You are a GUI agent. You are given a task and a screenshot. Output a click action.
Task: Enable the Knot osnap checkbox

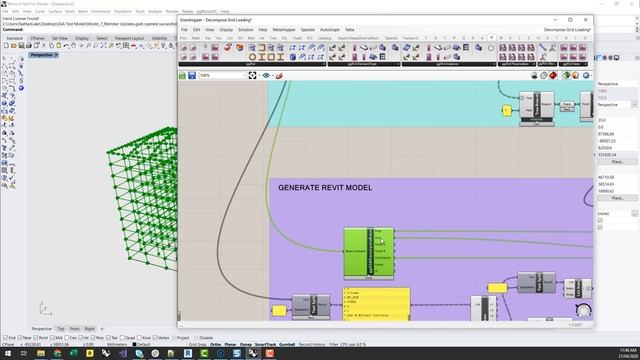point(139,338)
